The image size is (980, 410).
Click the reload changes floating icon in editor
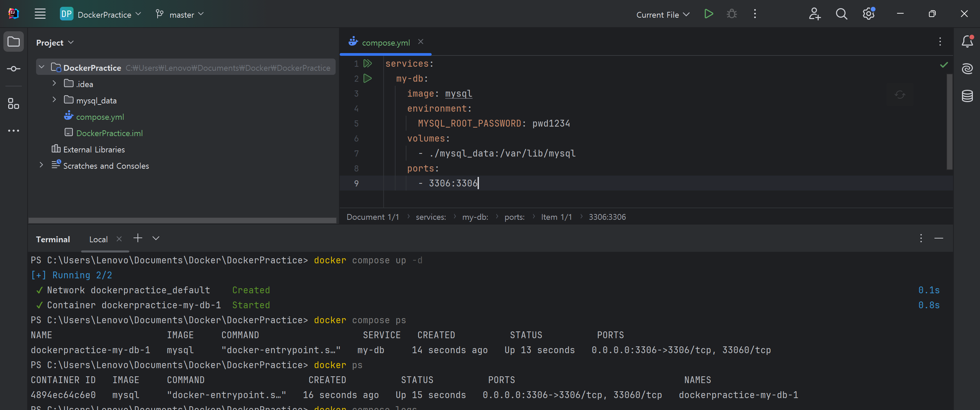900,94
